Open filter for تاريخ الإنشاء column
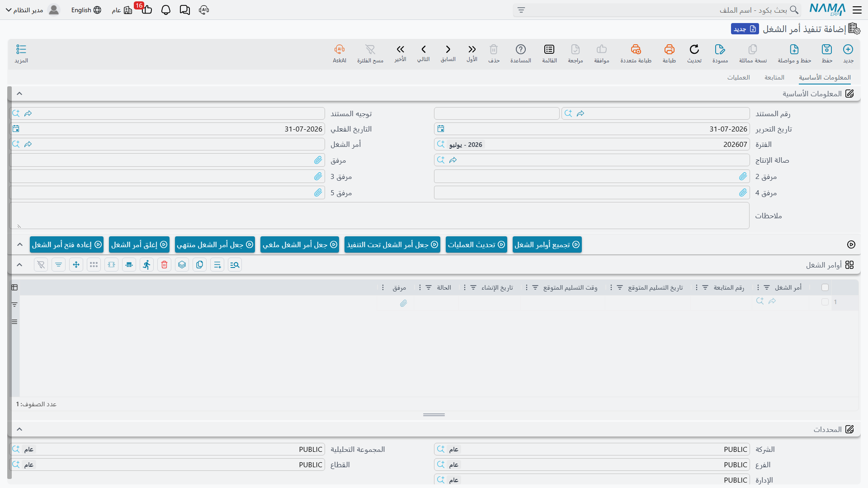Image resolution: width=868 pixels, height=488 pixels. pyautogui.click(x=473, y=287)
